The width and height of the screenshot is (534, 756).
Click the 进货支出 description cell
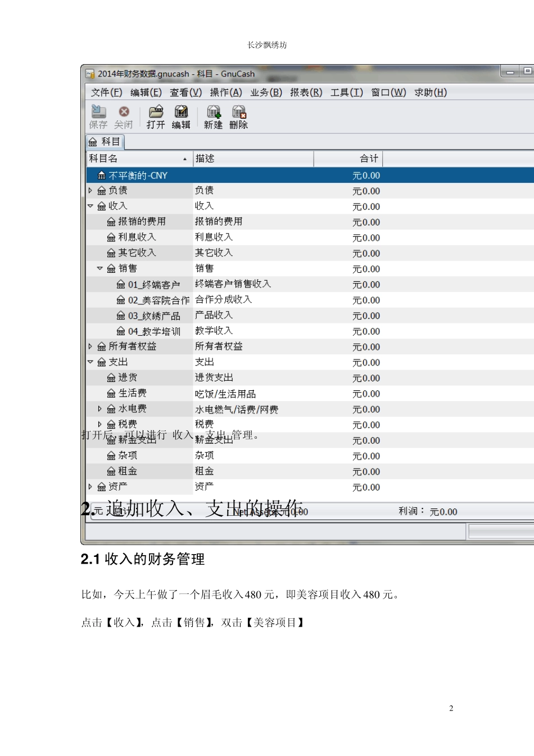click(x=214, y=377)
